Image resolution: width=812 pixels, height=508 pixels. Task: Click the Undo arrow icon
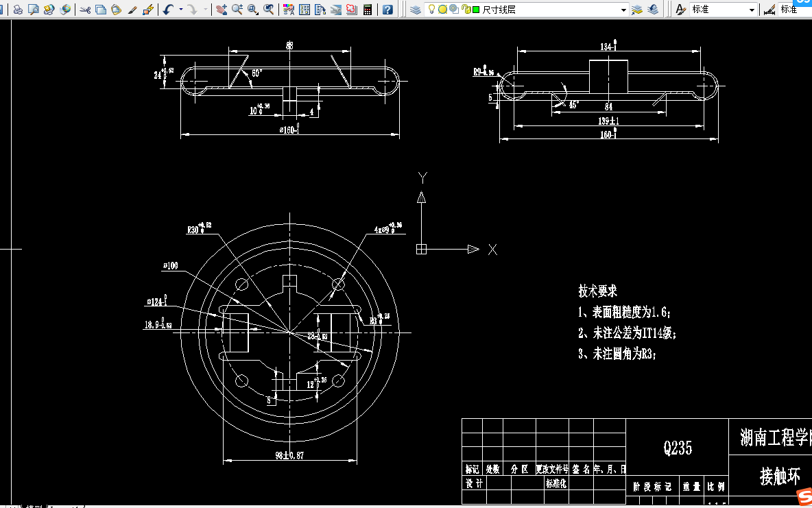click(167, 10)
